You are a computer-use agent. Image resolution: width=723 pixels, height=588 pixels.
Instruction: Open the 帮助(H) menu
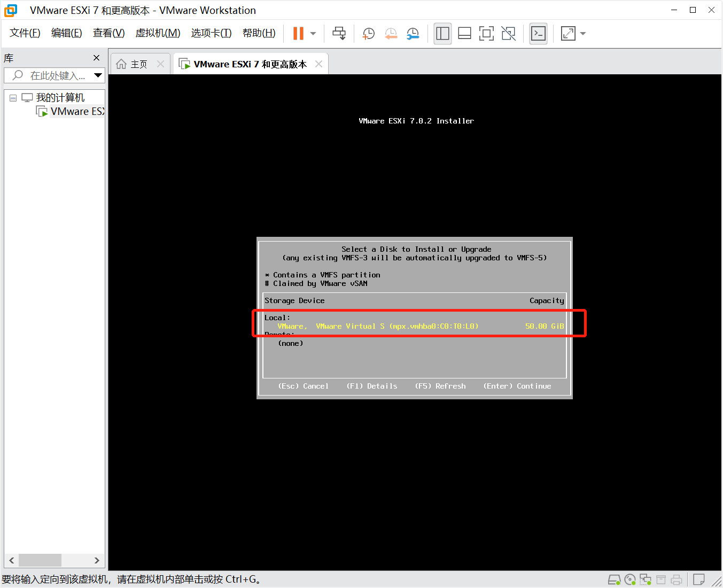point(259,33)
